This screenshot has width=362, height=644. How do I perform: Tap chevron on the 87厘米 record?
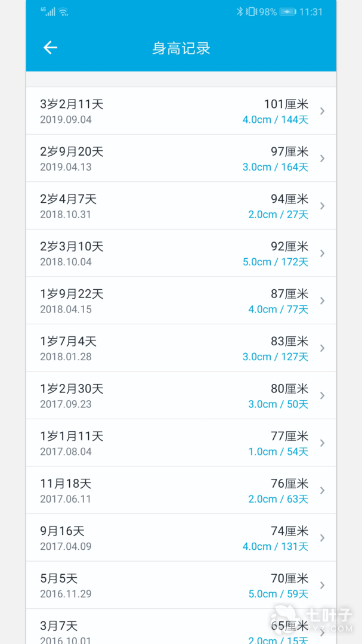click(322, 301)
